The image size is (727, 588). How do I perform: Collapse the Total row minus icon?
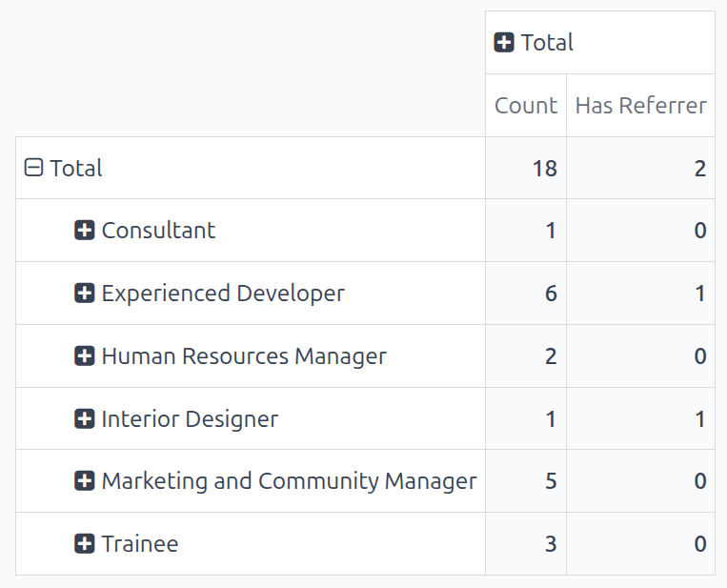(33, 169)
